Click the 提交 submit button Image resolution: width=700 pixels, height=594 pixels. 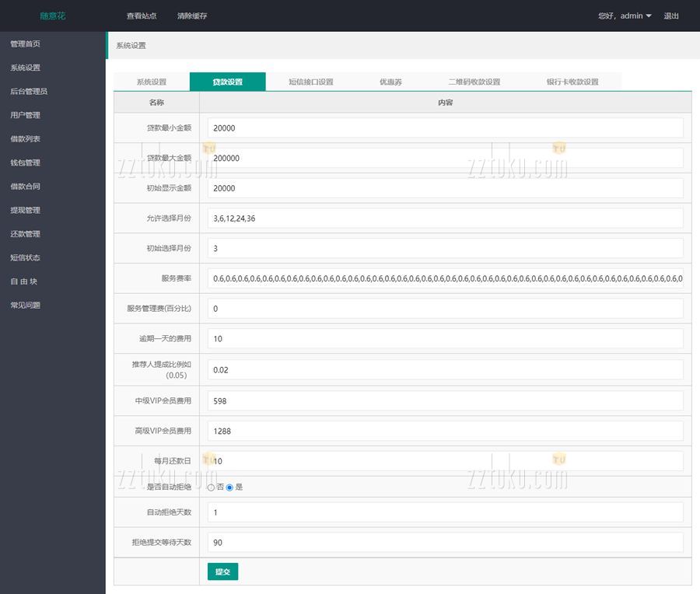(222, 571)
